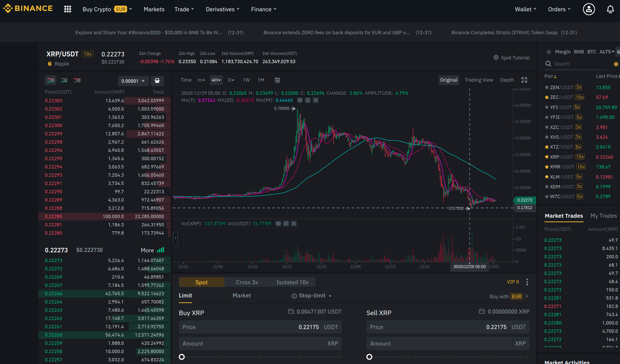Show only sell orders in order book
The image size is (620, 364).
77,80
